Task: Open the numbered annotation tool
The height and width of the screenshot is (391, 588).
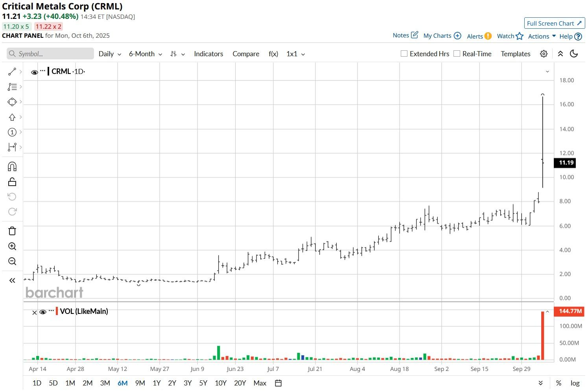Action: coord(12,132)
